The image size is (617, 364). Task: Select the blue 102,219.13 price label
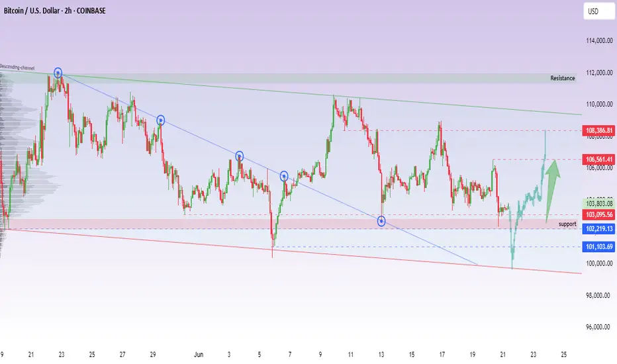(x=598, y=228)
